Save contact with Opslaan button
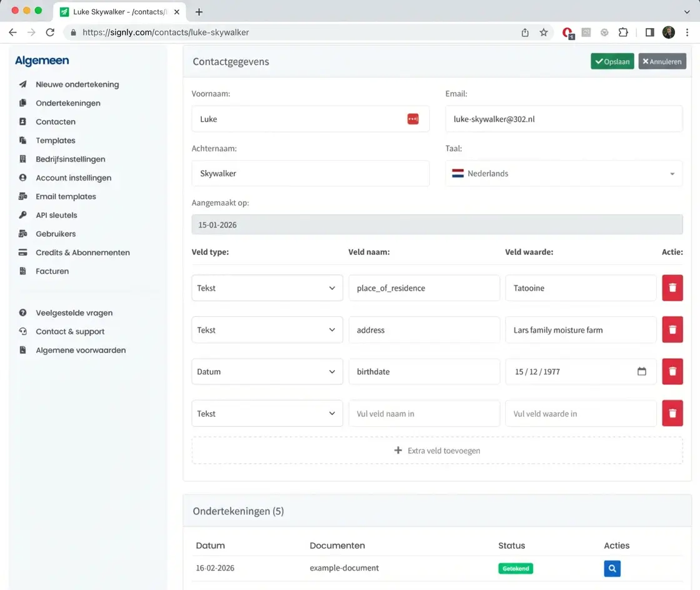Image resolution: width=700 pixels, height=590 pixels. point(612,61)
